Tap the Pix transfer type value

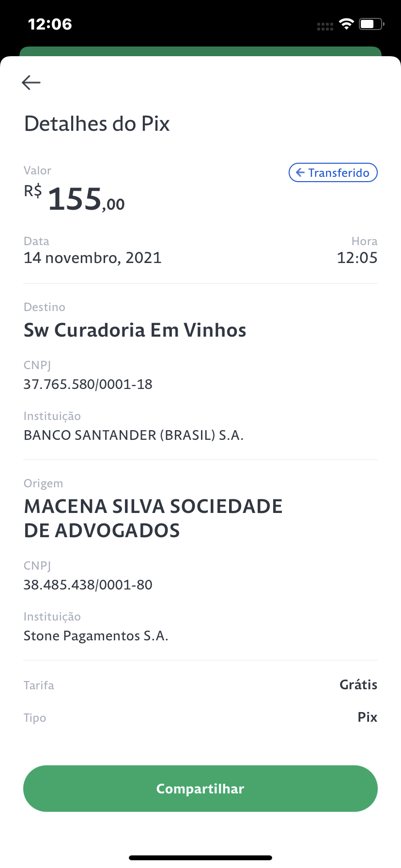tap(367, 717)
